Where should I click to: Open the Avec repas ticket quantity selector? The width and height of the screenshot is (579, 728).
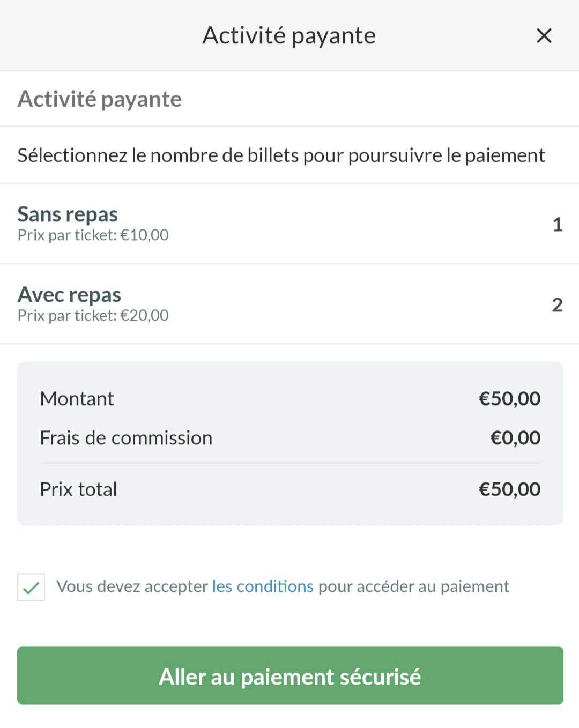tap(557, 304)
